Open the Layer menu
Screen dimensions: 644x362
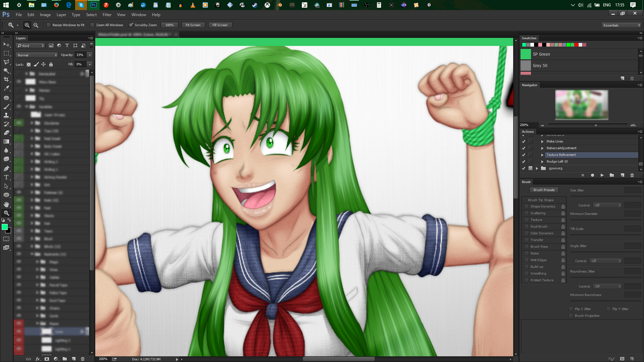coord(61,15)
